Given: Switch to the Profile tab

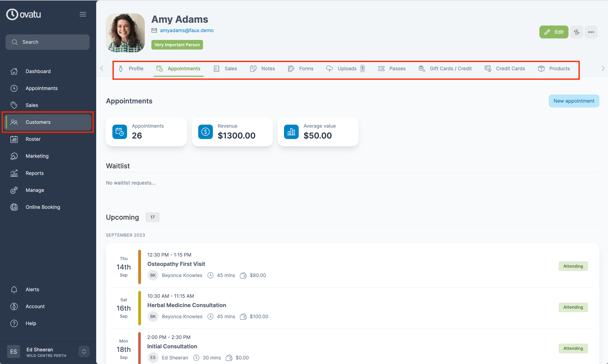Looking at the screenshot, I should pos(136,69).
